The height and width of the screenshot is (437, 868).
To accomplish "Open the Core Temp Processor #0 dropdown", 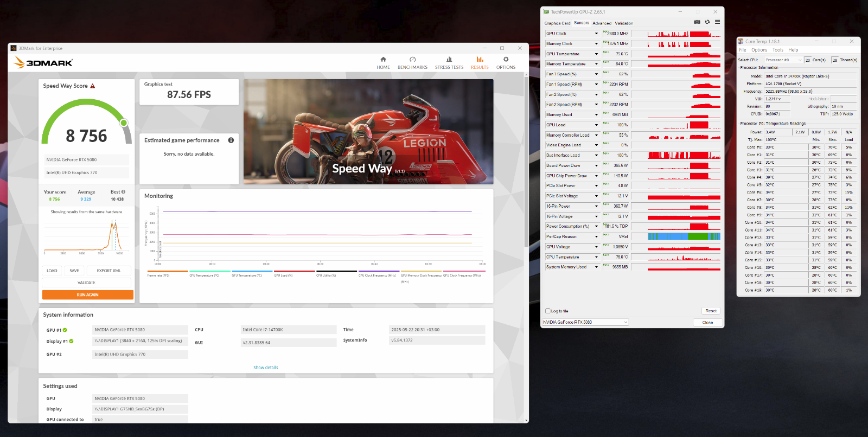I will click(783, 60).
